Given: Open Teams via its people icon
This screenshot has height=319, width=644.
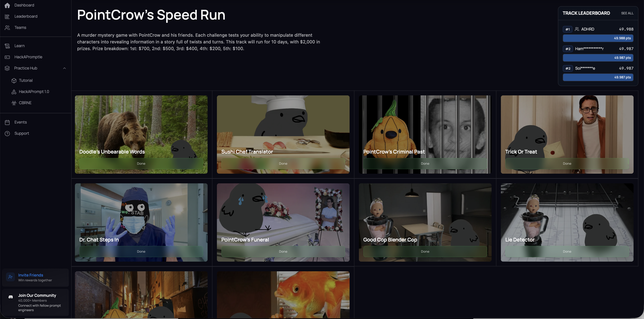Looking at the screenshot, I should 7,28.
